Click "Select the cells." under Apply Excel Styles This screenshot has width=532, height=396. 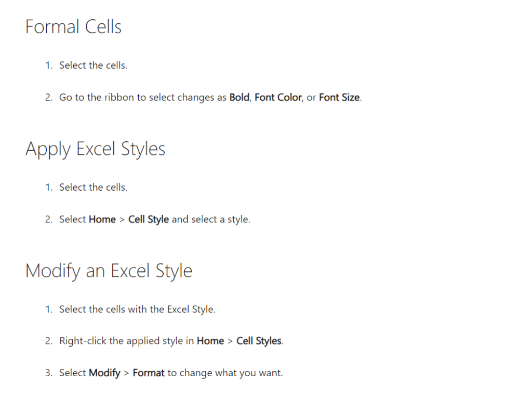point(93,188)
